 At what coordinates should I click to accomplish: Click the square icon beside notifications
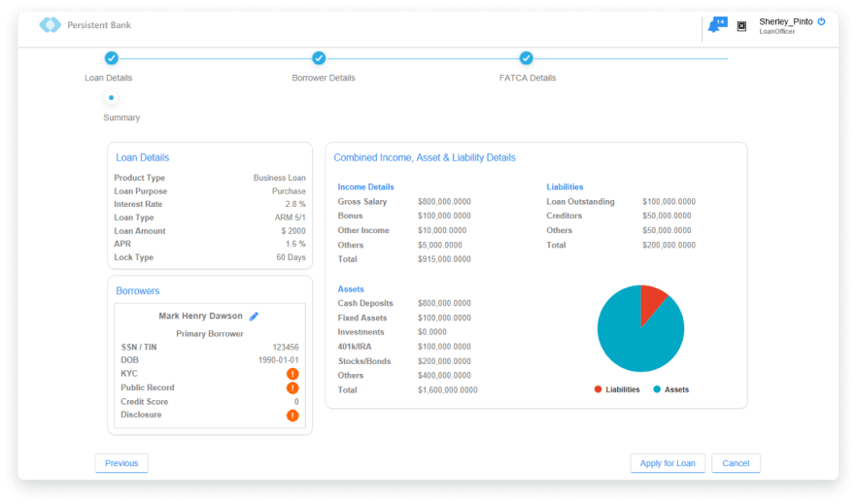click(x=741, y=26)
